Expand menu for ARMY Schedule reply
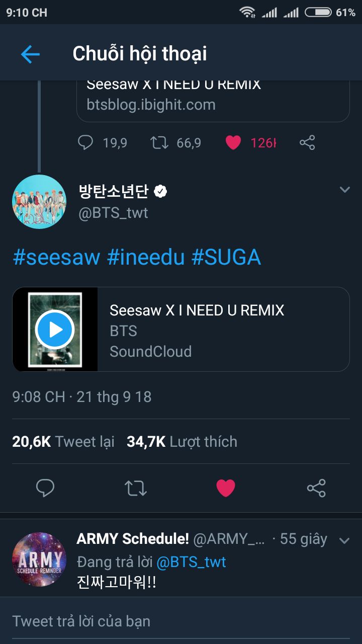 point(344,541)
